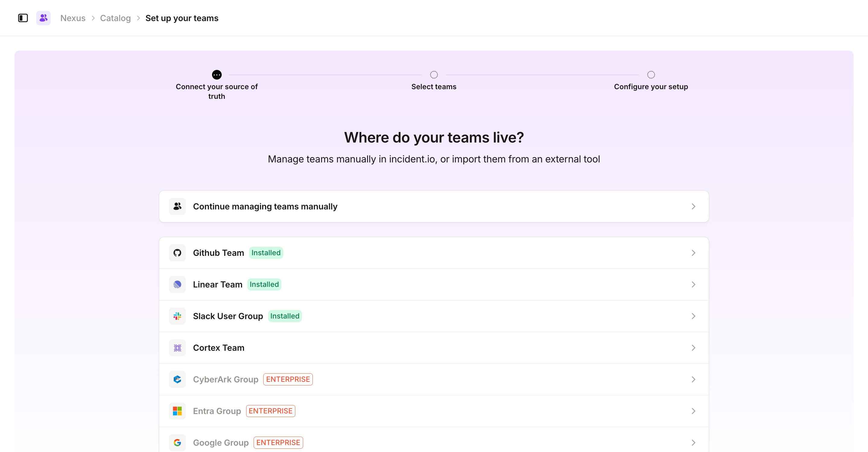This screenshot has height=452, width=868.
Task: Click the Installed badge next to Github Team
Action: coord(266,253)
